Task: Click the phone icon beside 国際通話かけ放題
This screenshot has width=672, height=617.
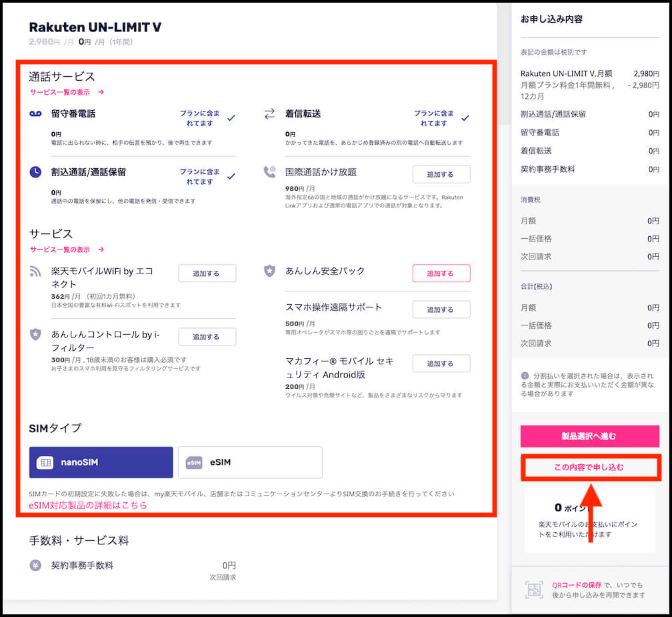Action: 269,172
